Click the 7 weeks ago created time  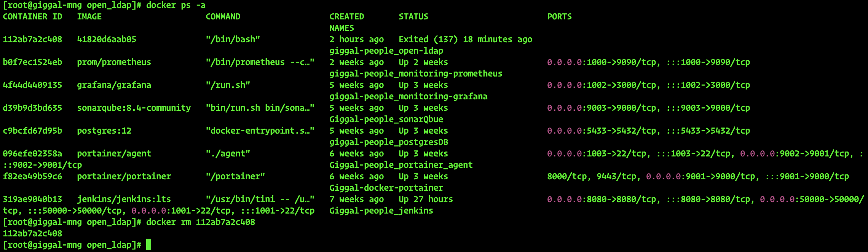click(356, 199)
